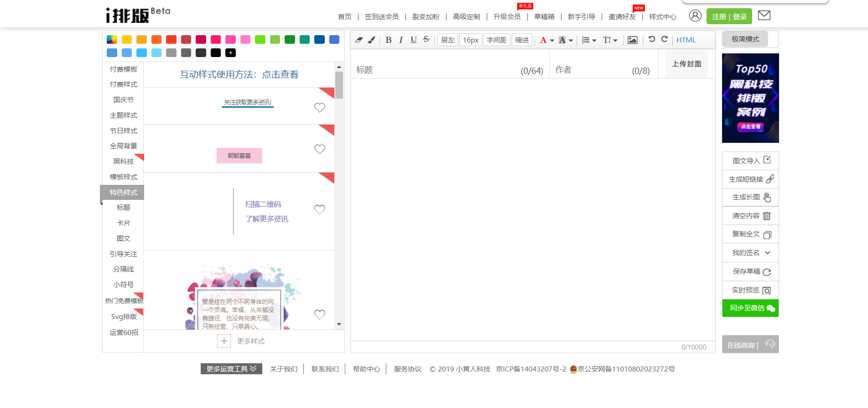Apply strikethrough formatting
The width and height of the screenshot is (868, 408).
[426, 40]
